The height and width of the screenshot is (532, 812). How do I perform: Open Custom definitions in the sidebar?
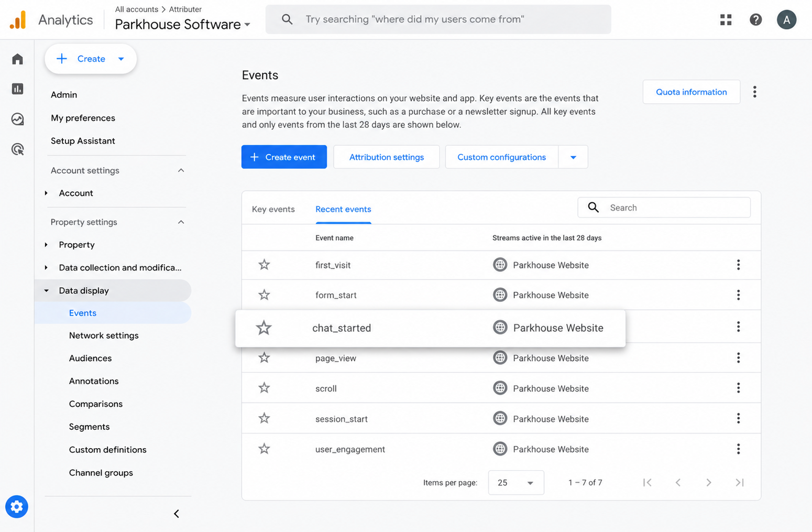(x=108, y=450)
